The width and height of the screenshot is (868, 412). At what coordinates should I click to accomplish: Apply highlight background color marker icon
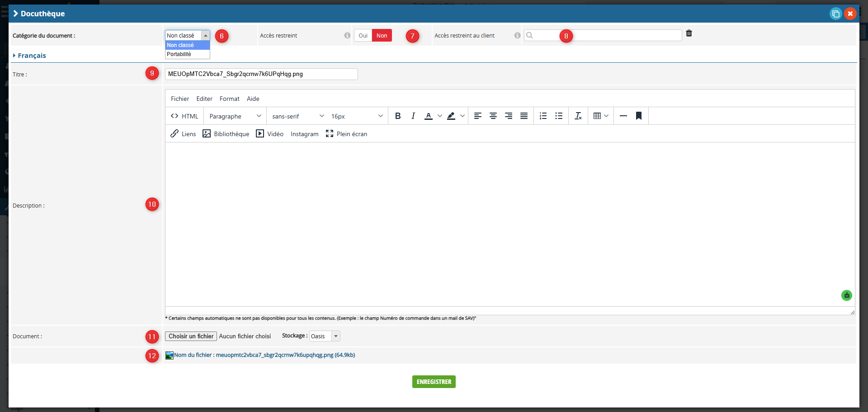pyautogui.click(x=451, y=116)
